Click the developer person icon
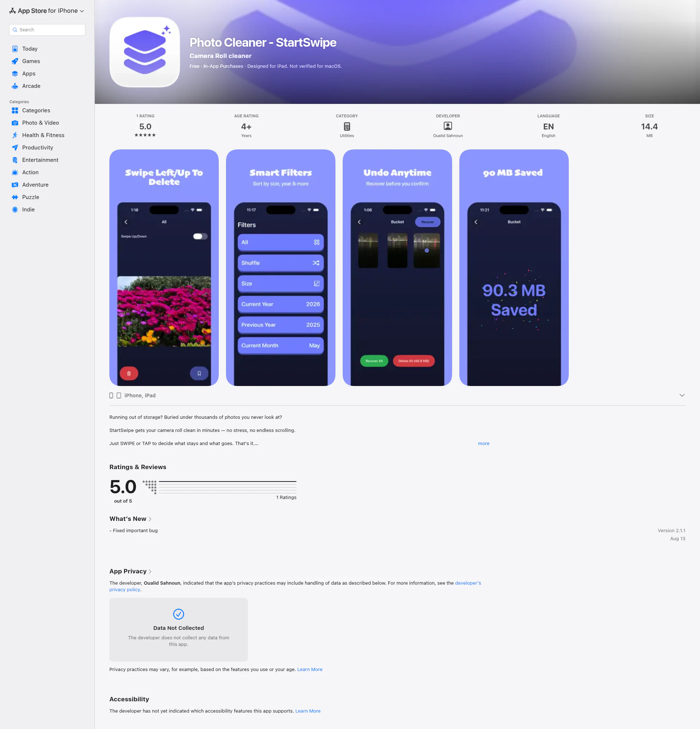Screen dimensions: 700x729 pyautogui.click(x=448, y=126)
